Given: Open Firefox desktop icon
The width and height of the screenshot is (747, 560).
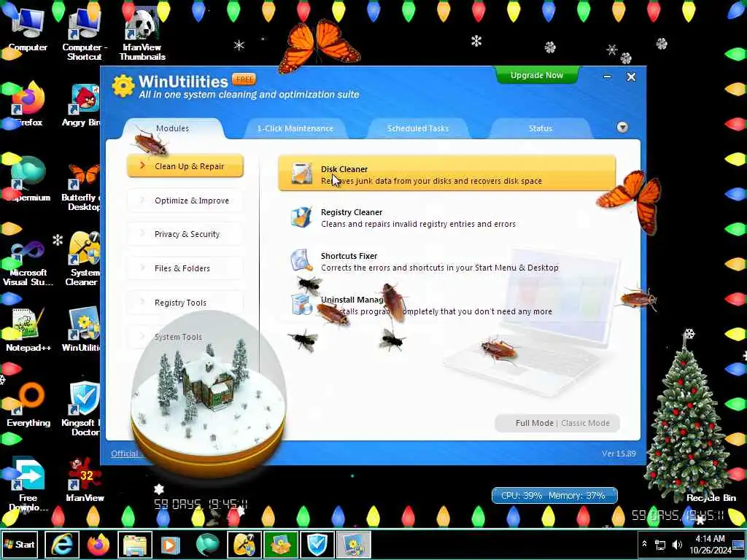Looking at the screenshot, I should point(27,104).
